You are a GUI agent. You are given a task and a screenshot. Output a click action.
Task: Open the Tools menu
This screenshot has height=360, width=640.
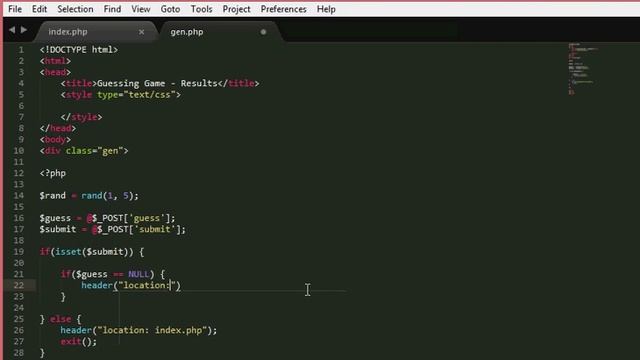click(x=201, y=9)
